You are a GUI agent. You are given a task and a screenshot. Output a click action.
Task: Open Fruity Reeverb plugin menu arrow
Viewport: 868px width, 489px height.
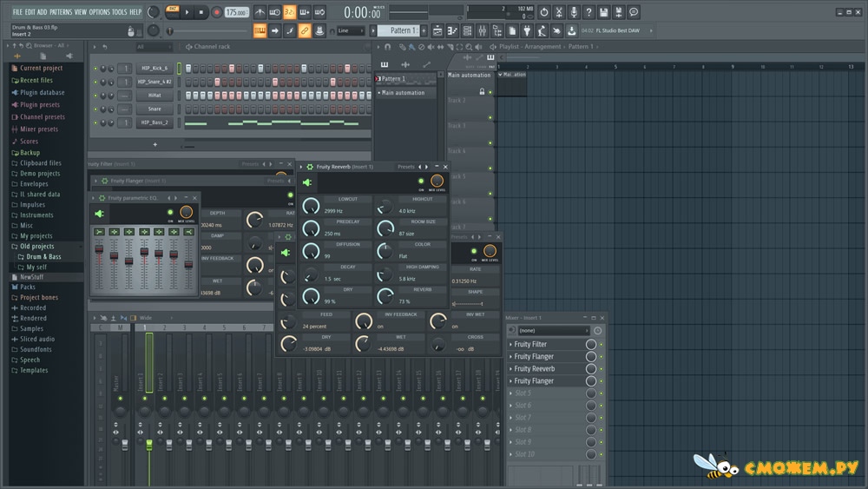pyautogui.click(x=302, y=167)
